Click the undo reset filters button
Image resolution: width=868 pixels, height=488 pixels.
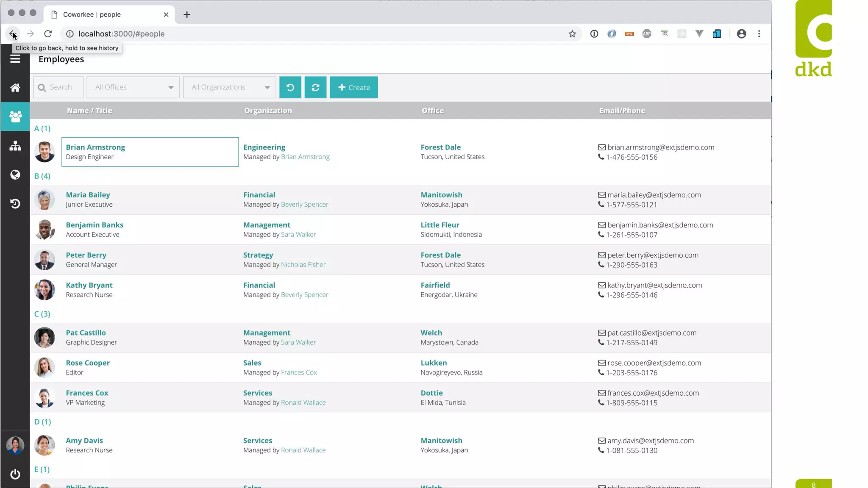coord(290,87)
